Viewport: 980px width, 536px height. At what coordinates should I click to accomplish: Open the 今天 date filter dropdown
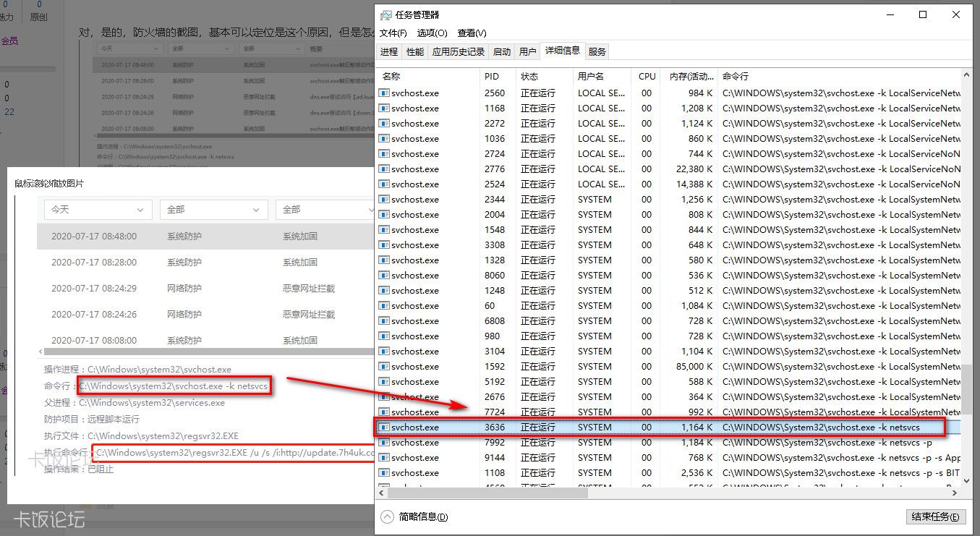click(x=98, y=210)
